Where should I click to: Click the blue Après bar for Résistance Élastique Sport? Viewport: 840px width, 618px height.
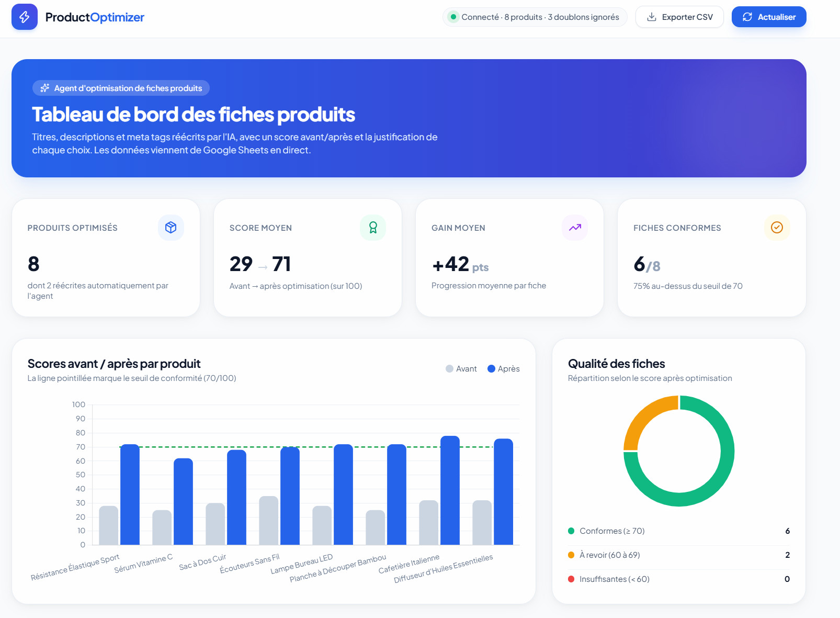130,495
